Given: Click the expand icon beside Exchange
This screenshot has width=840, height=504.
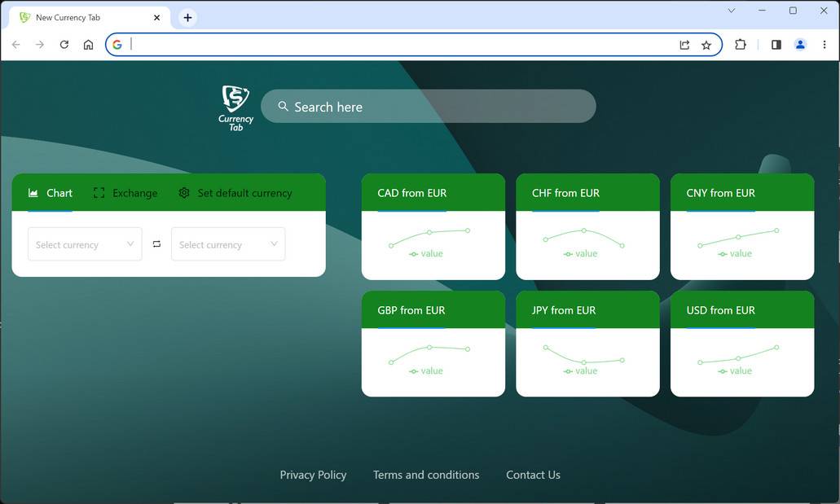Looking at the screenshot, I should click(99, 192).
